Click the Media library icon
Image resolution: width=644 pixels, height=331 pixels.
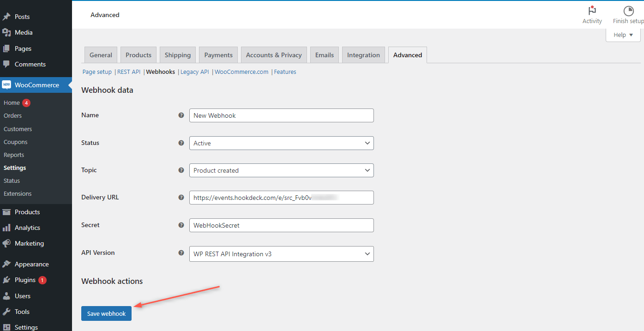(7, 32)
